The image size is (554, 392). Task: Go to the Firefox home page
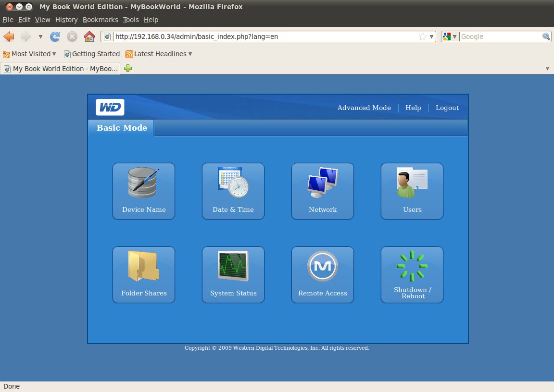[x=89, y=37]
